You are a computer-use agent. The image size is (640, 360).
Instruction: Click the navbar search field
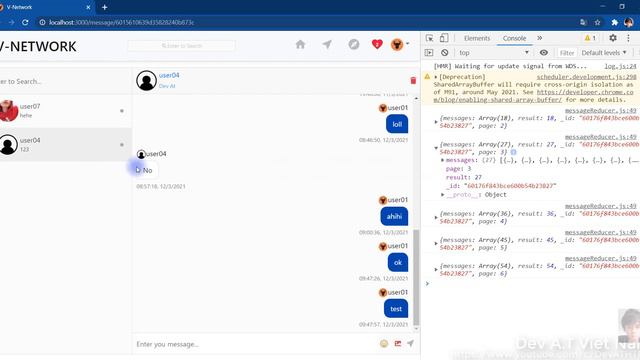tap(182, 46)
